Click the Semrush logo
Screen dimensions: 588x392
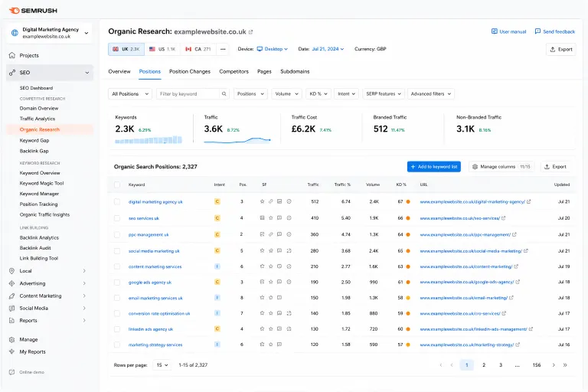click(x=33, y=11)
